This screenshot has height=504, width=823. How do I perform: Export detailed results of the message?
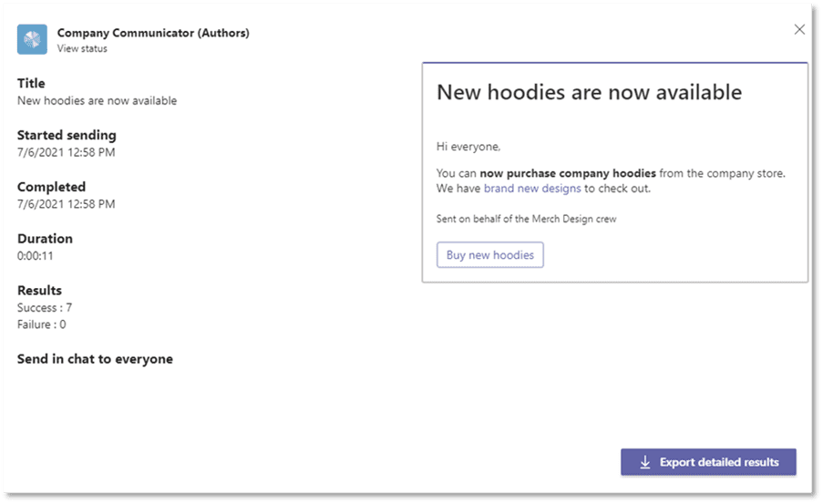708,462
